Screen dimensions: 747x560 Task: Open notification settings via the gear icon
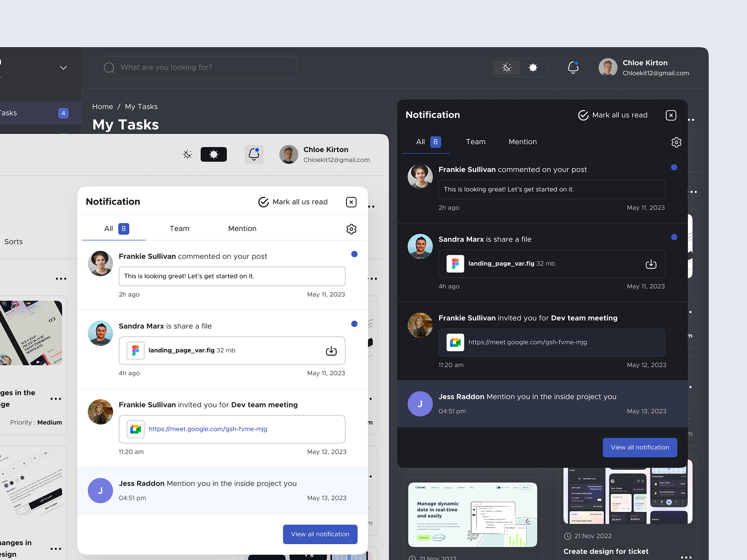[351, 229]
